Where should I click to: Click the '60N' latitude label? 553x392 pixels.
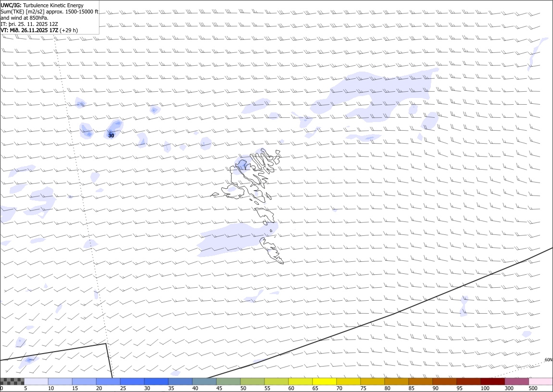(548, 360)
